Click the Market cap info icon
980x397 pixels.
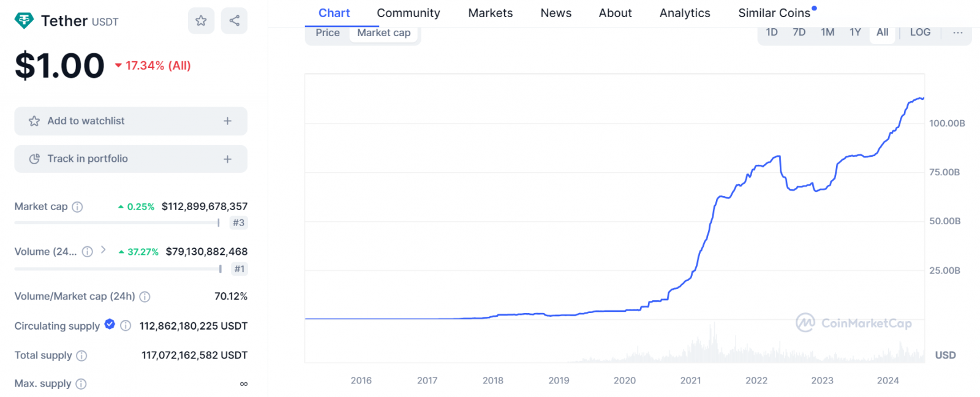point(77,207)
